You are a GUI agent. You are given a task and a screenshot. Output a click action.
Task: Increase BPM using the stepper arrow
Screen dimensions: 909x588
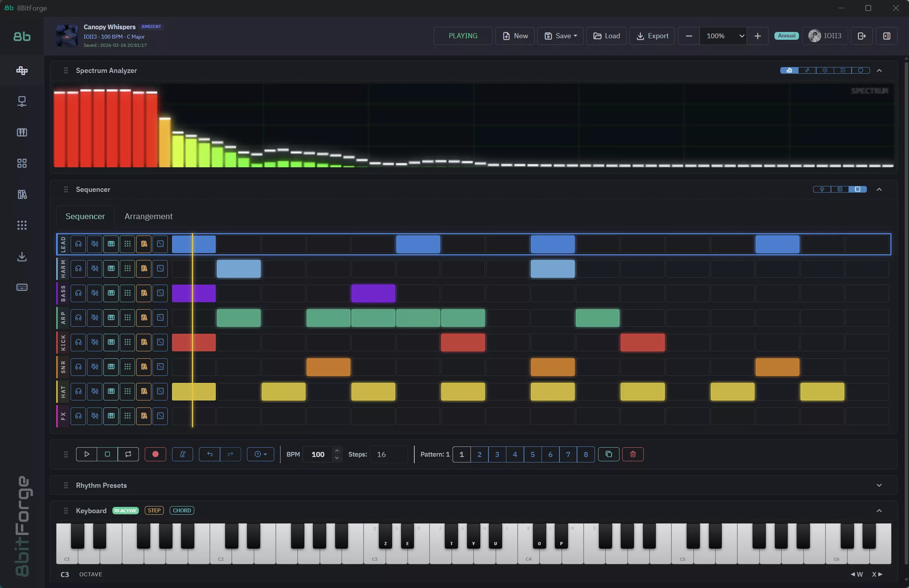tap(336, 450)
